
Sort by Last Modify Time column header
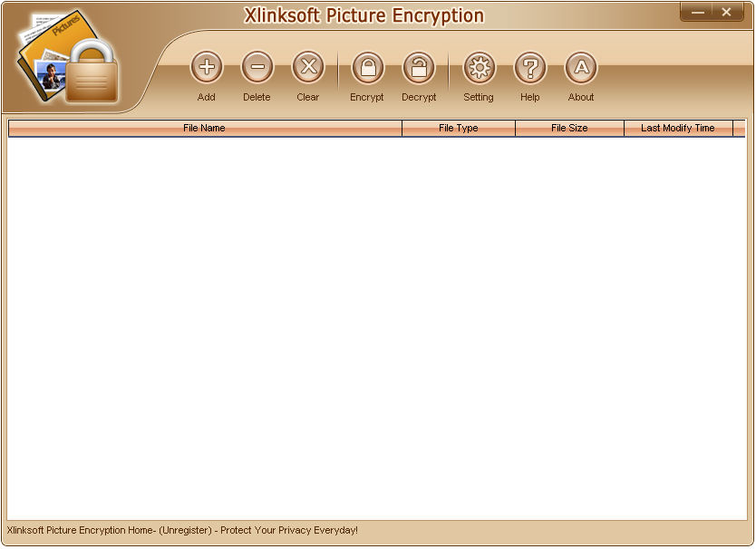(678, 129)
